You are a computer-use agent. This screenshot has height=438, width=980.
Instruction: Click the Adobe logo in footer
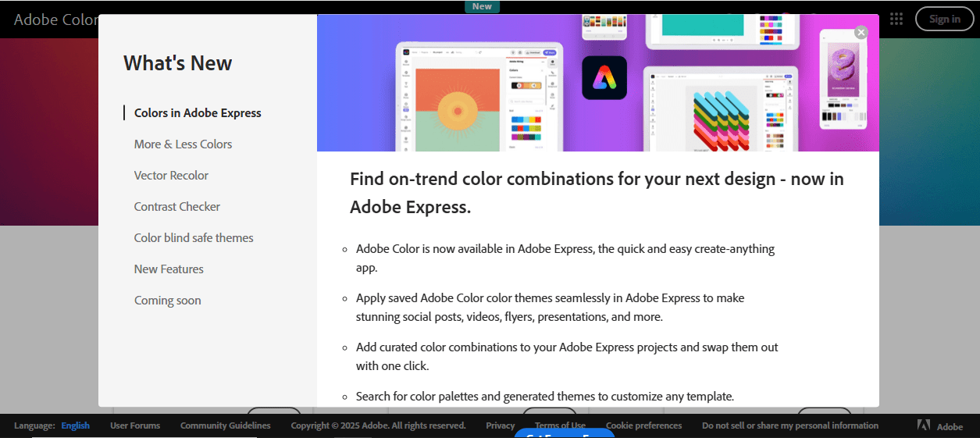(x=940, y=426)
